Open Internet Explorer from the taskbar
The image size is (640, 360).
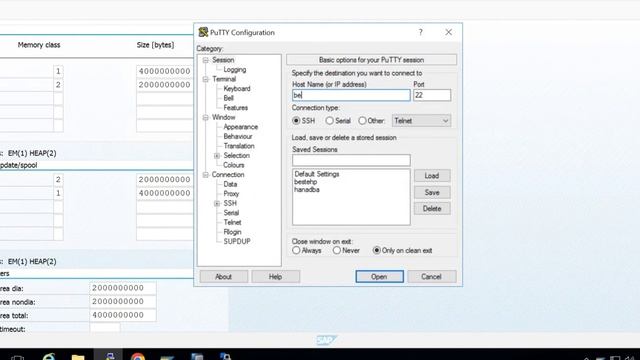49,357
